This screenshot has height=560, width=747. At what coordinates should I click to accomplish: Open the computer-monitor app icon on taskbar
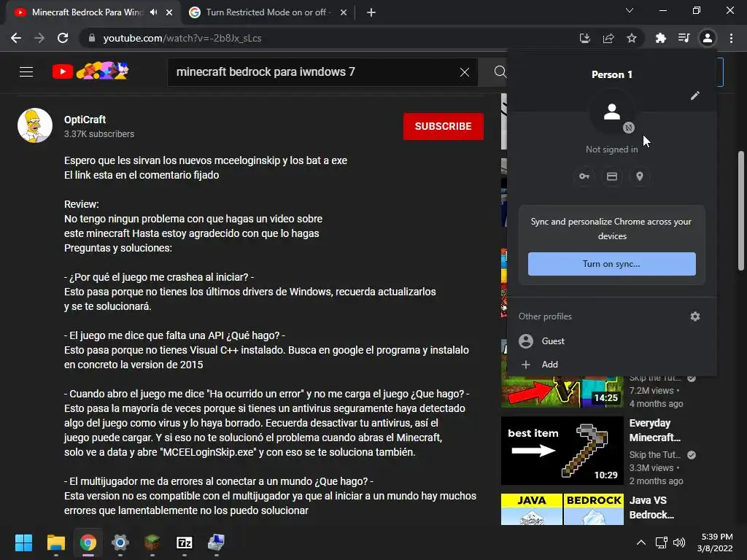[x=216, y=542]
